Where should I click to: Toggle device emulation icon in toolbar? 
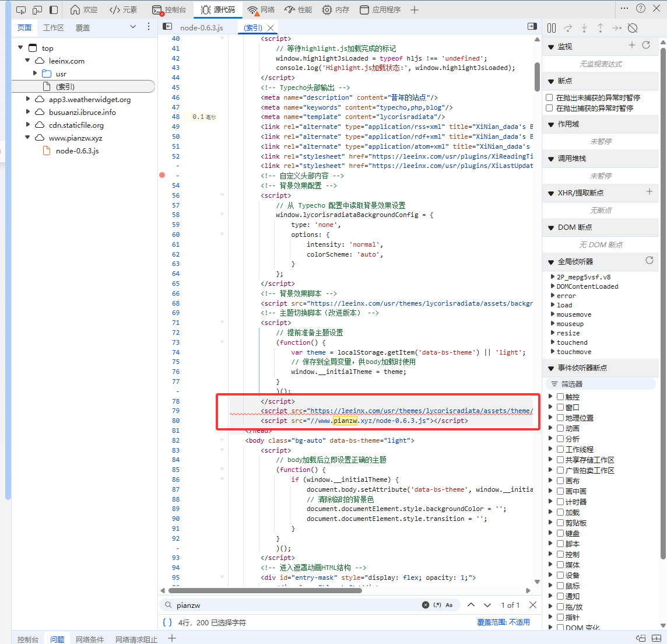coord(37,10)
